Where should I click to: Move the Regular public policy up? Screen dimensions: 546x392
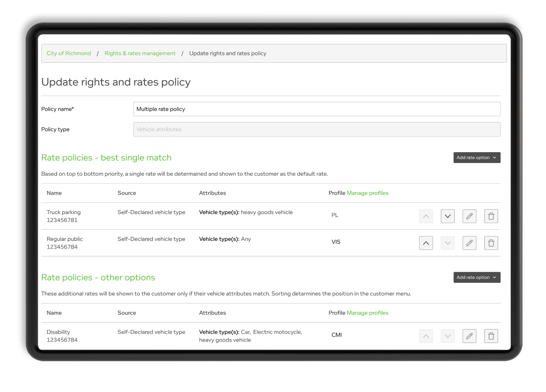[x=426, y=243]
